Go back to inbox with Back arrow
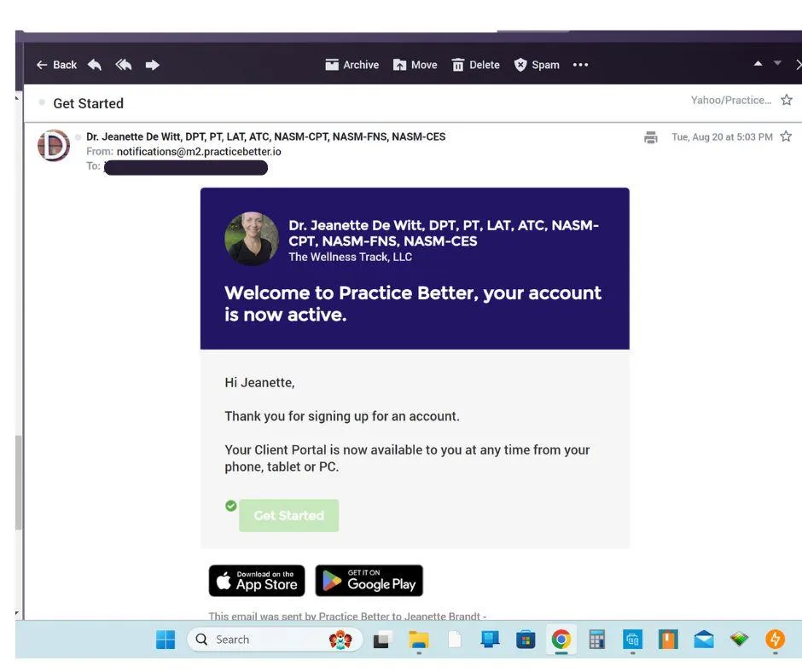Image resolution: width=802 pixels, height=672 pixels. click(x=56, y=65)
